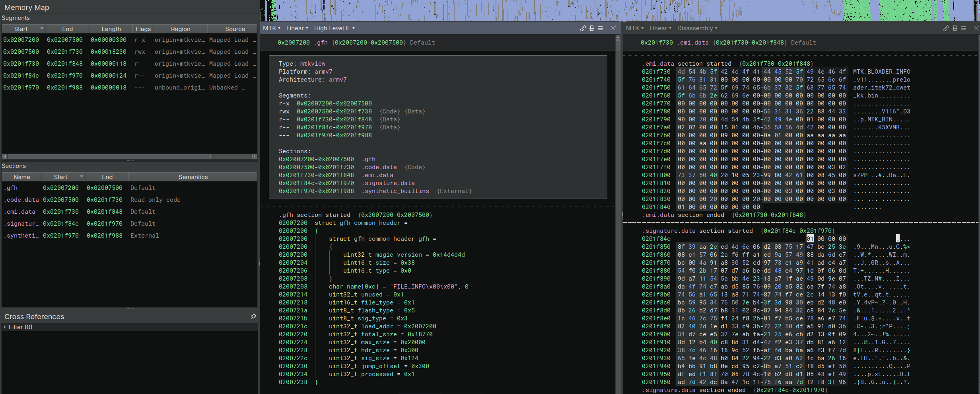Sort sections by the Semantics column
980x394 pixels.
pyautogui.click(x=193, y=177)
